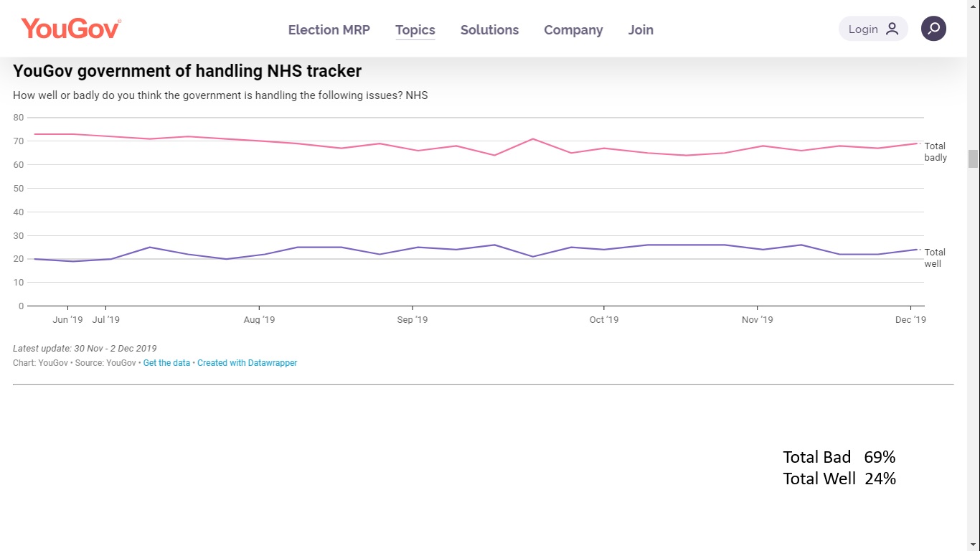Viewport: 980px width, 551px height.
Task: Follow the 'Created with Datawrapper' link
Action: click(248, 363)
